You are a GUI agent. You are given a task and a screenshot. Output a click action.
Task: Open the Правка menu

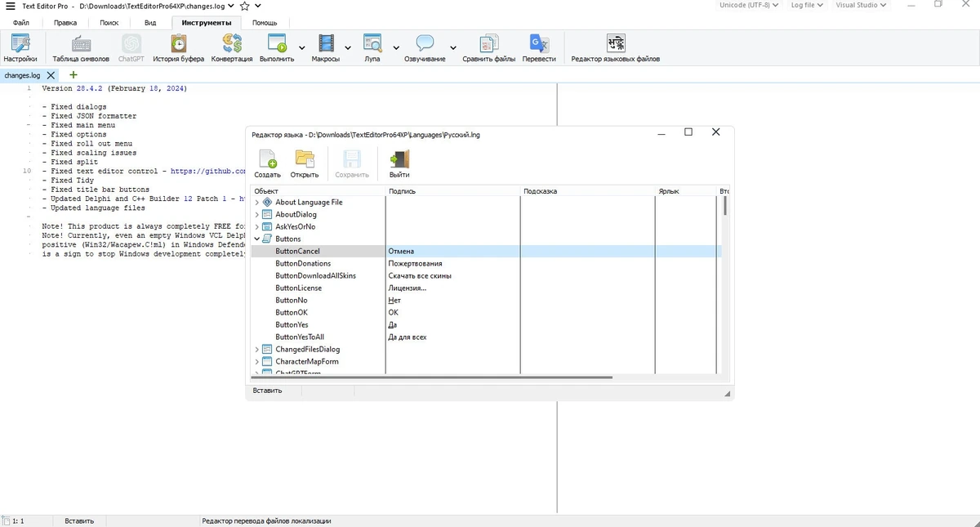[65, 23]
